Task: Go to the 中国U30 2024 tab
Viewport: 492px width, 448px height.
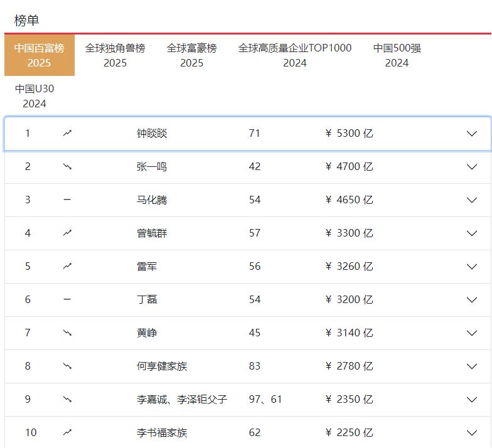Action: point(35,96)
